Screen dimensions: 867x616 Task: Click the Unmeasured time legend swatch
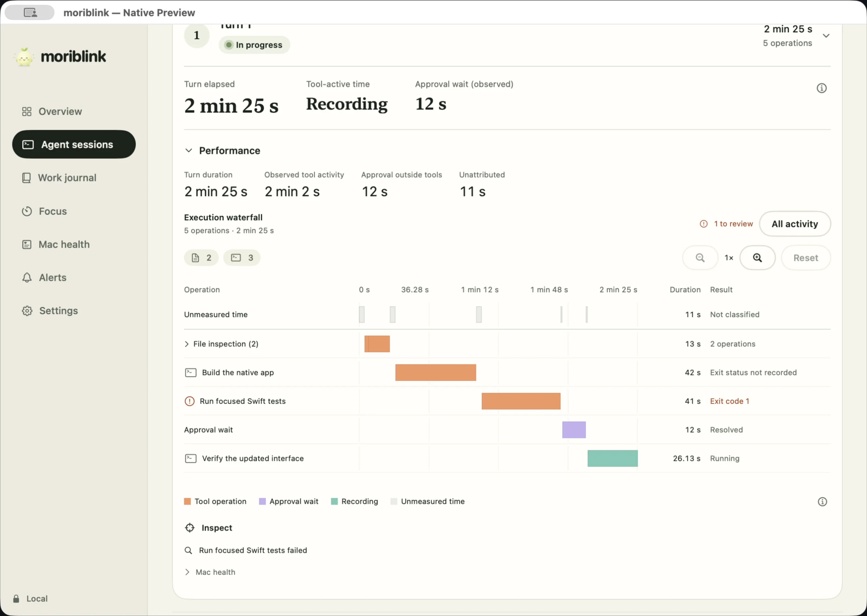(394, 501)
